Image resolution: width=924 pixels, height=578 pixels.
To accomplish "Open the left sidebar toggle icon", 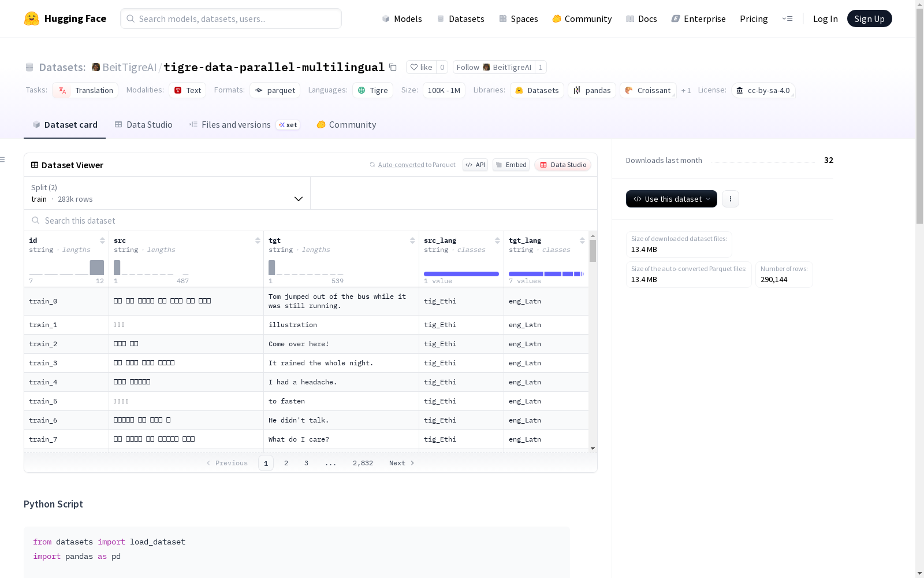I will (x=3, y=160).
